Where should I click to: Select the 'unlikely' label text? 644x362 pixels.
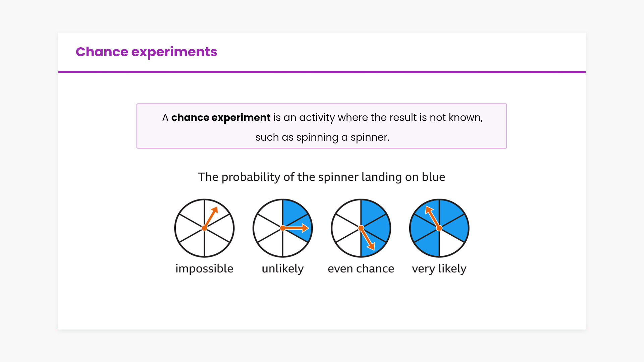282,269
